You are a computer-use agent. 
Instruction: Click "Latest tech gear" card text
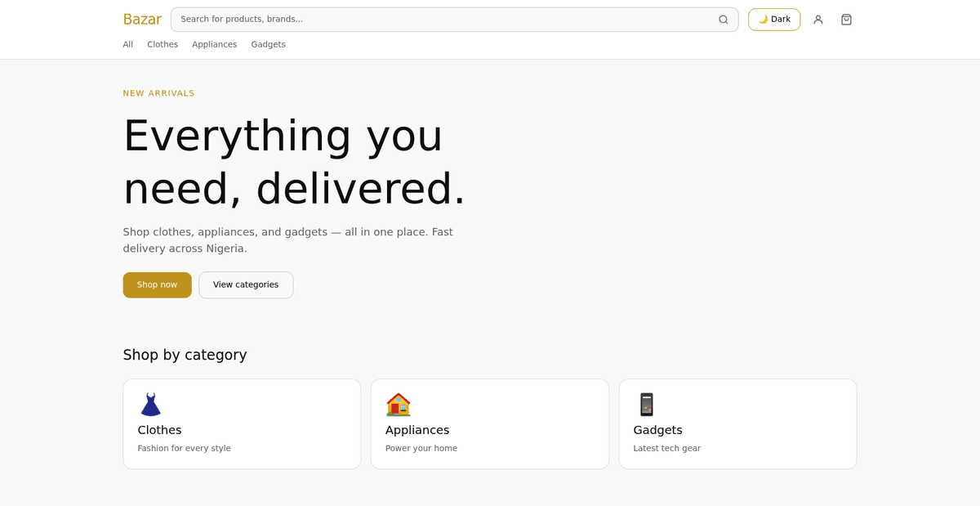coord(667,448)
